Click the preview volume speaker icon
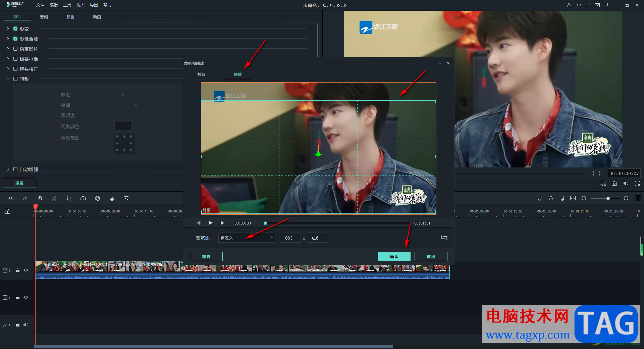Screen dimensions: 644x349 tap(626, 184)
